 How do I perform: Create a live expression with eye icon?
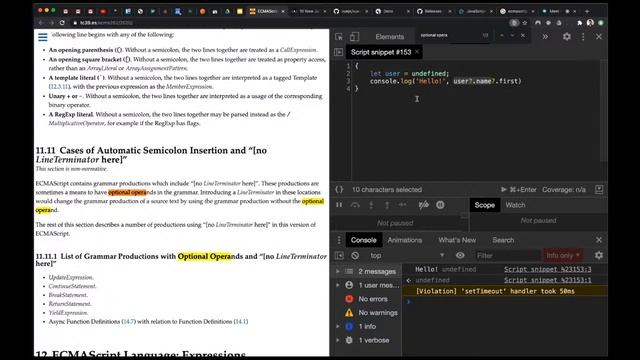pyautogui.click(x=460, y=256)
